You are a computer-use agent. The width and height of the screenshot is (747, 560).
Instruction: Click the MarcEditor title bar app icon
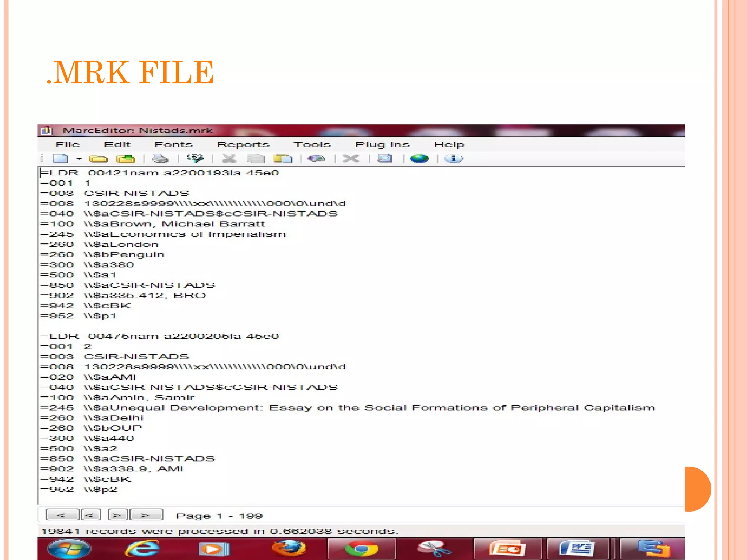coord(47,130)
